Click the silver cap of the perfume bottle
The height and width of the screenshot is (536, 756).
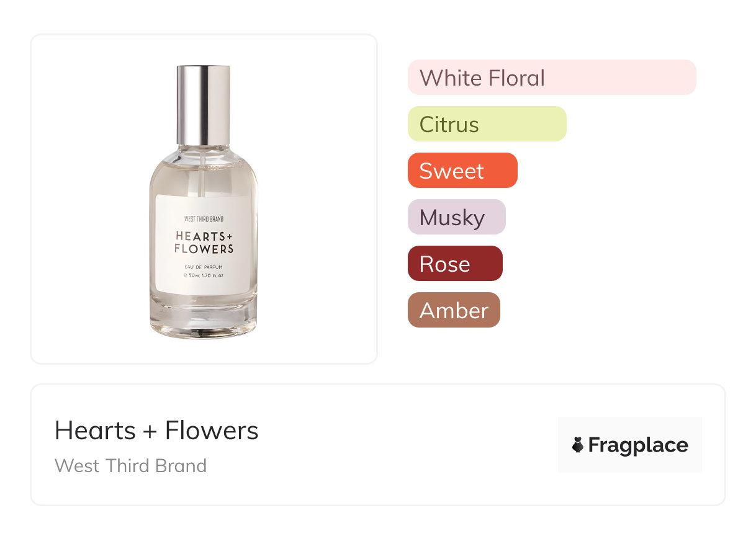[203, 104]
